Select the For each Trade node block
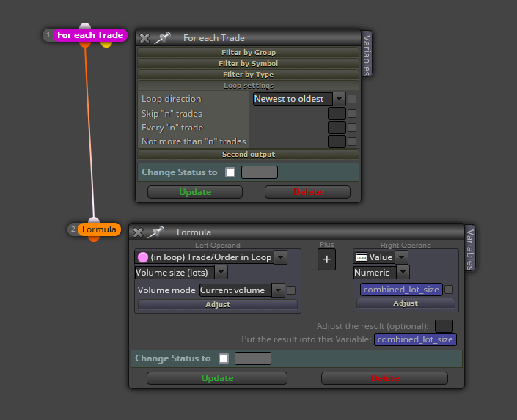 pyautogui.click(x=89, y=35)
